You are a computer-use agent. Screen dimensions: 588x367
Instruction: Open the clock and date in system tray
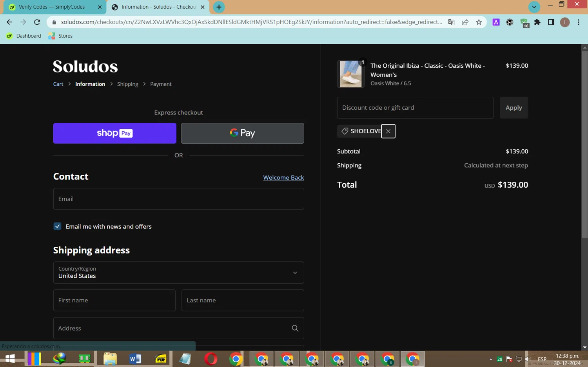point(567,359)
